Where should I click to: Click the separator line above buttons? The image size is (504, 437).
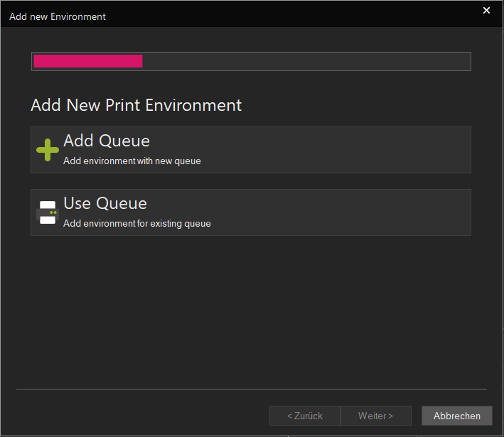pyautogui.click(x=252, y=389)
